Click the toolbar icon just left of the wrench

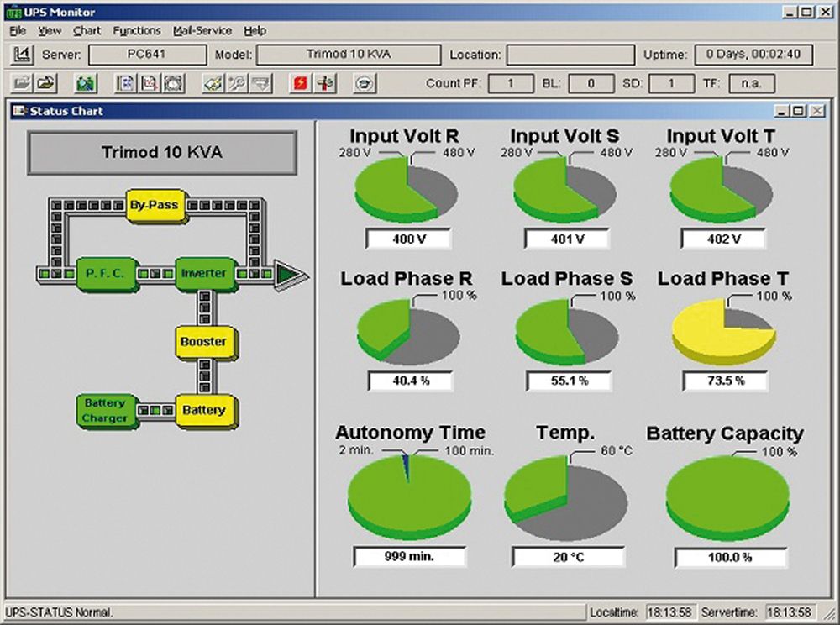pos(213,83)
